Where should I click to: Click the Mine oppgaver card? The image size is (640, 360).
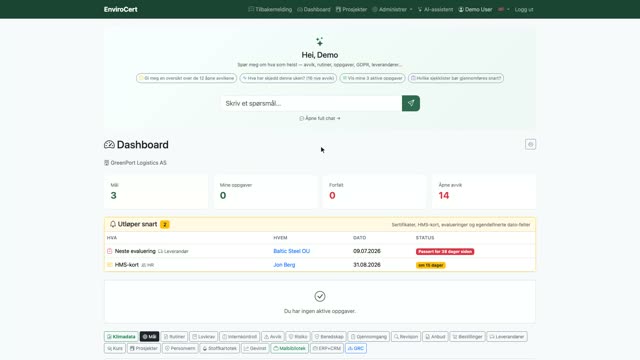[265, 192]
